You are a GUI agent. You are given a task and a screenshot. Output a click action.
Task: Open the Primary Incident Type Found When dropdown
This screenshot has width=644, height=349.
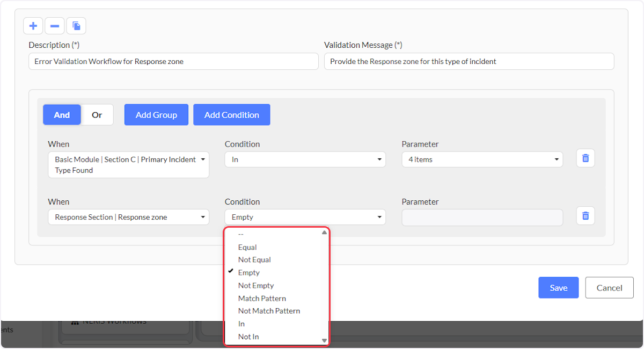tap(128, 165)
